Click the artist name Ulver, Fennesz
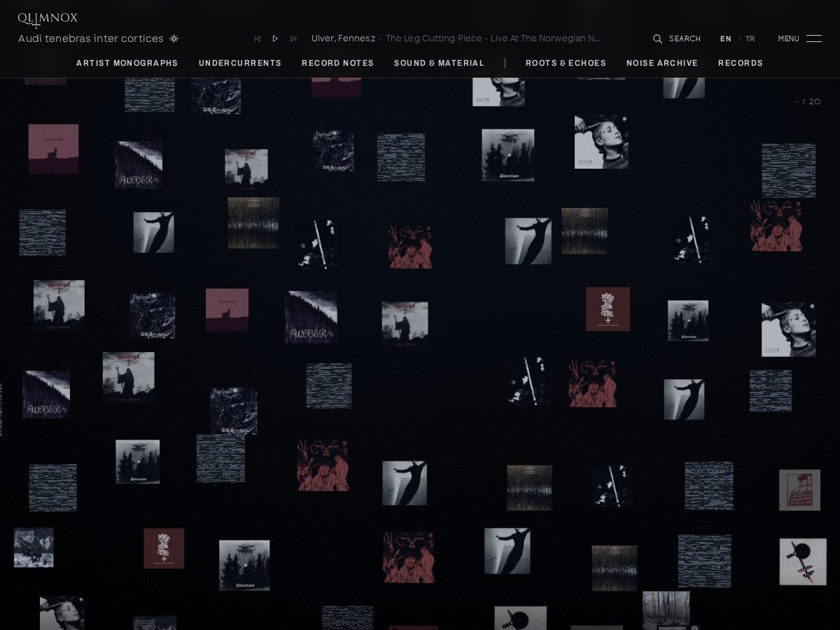 343,38
